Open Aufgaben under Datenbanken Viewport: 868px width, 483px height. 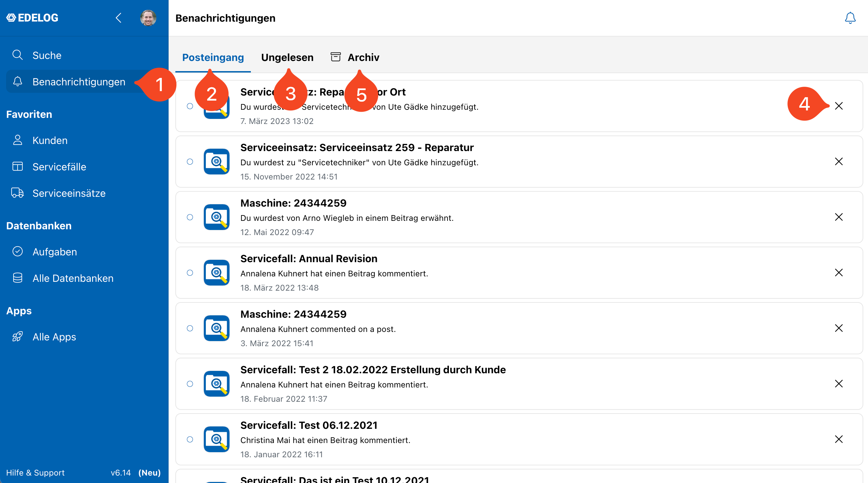coord(84,252)
